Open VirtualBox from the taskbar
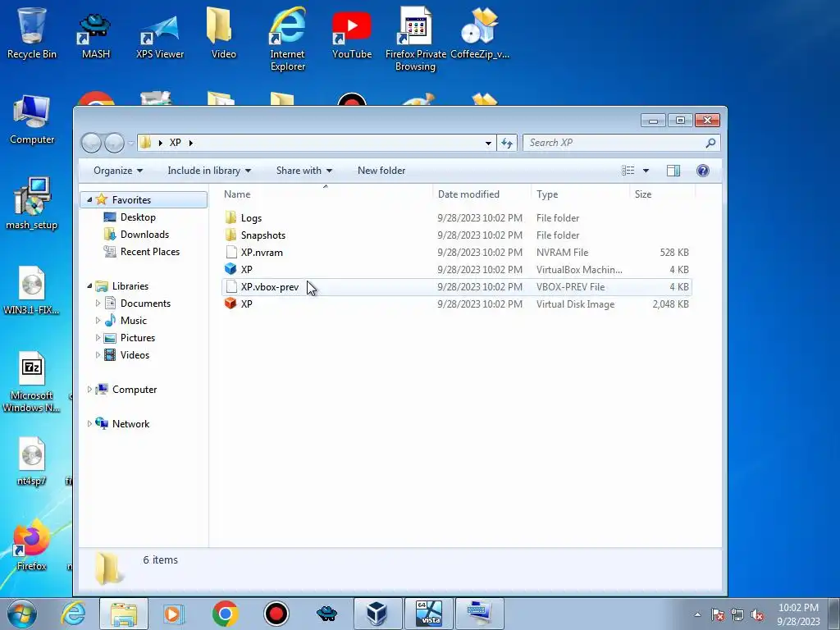The height and width of the screenshot is (630, 840). [x=377, y=614]
